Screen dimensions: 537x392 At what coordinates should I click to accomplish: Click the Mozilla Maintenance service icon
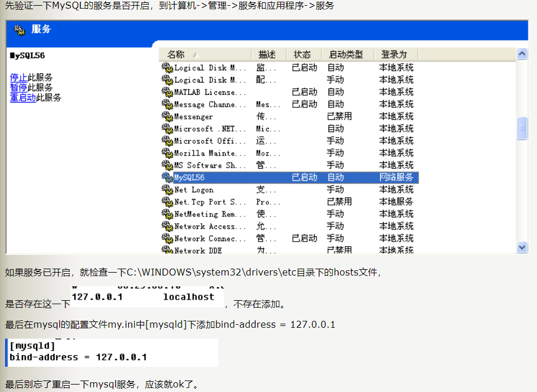click(167, 153)
